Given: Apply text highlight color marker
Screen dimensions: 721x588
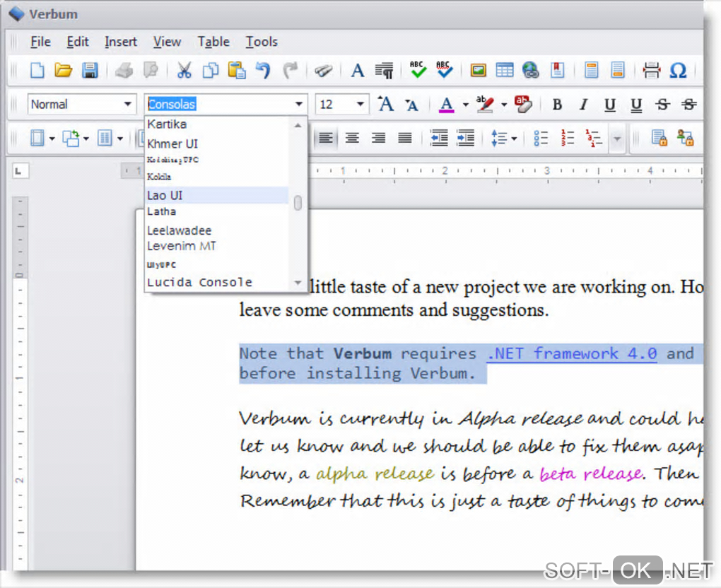Looking at the screenshot, I should tap(485, 105).
